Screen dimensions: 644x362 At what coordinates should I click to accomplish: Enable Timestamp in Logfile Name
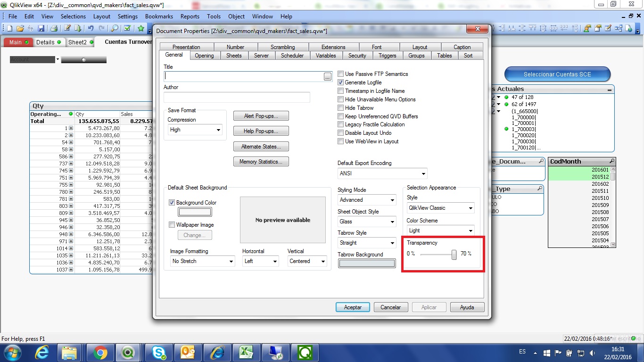341,91
